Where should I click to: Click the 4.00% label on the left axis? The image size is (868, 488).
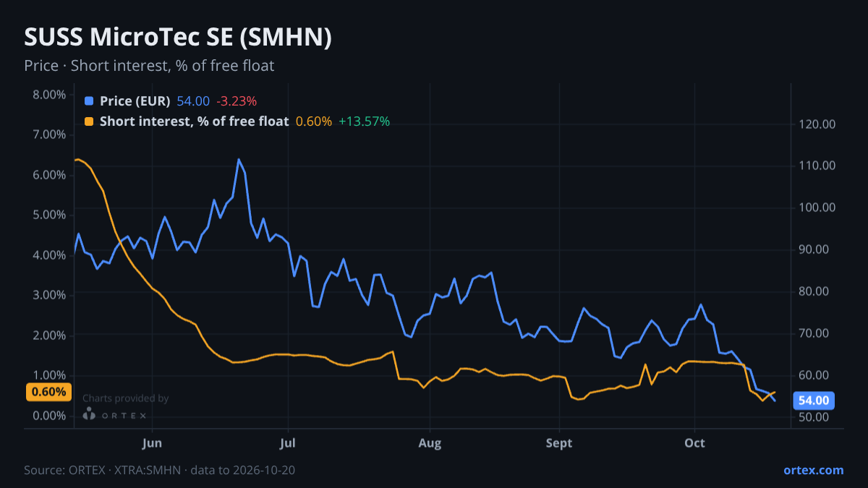coord(49,255)
